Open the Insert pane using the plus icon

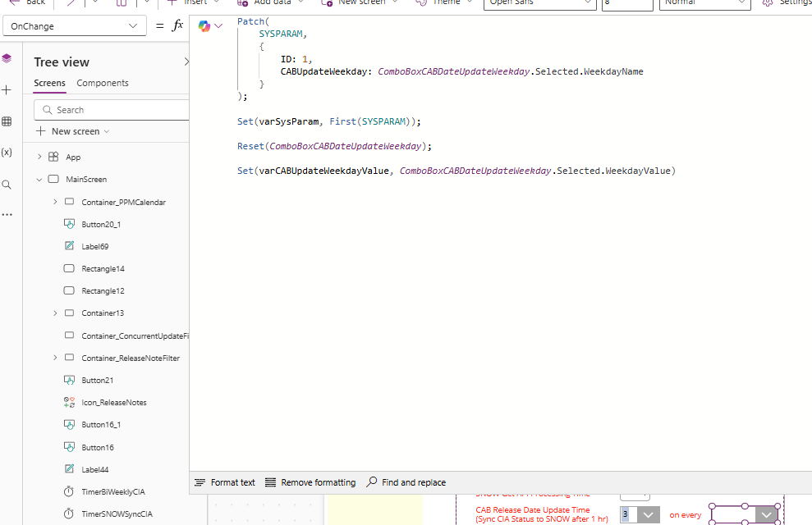click(7, 90)
